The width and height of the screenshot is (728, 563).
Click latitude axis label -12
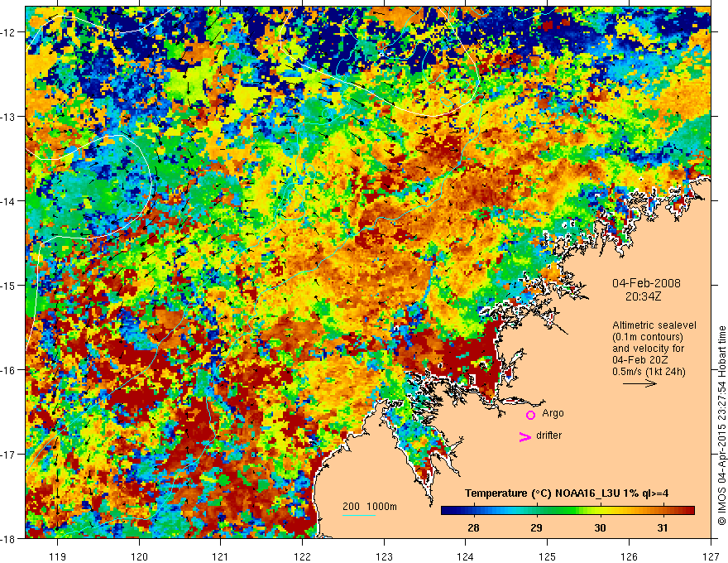(9, 32)
